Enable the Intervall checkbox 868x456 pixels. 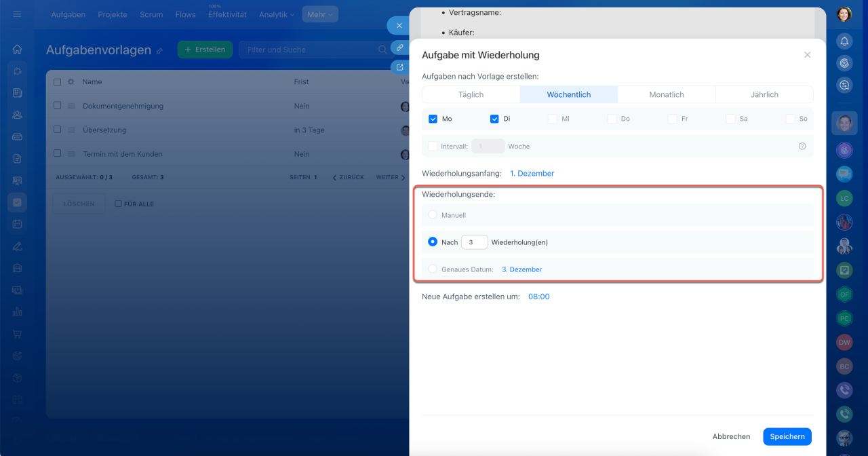click(x=433, y=146)
